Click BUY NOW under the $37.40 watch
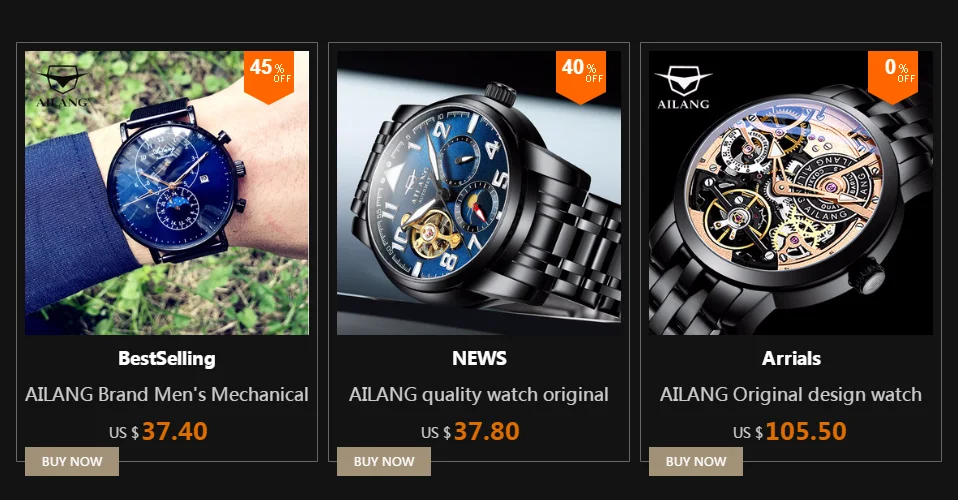 point(72,461)
